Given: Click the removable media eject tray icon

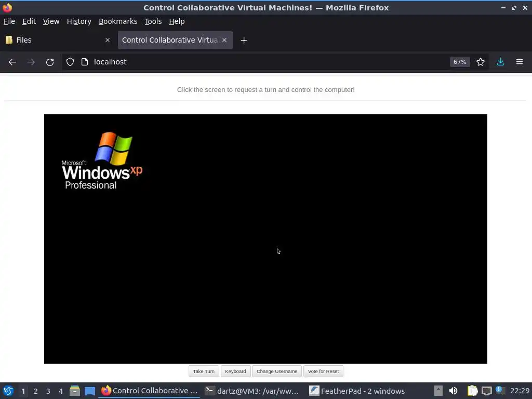Looking at the screenshot, I should pos(438,391).
